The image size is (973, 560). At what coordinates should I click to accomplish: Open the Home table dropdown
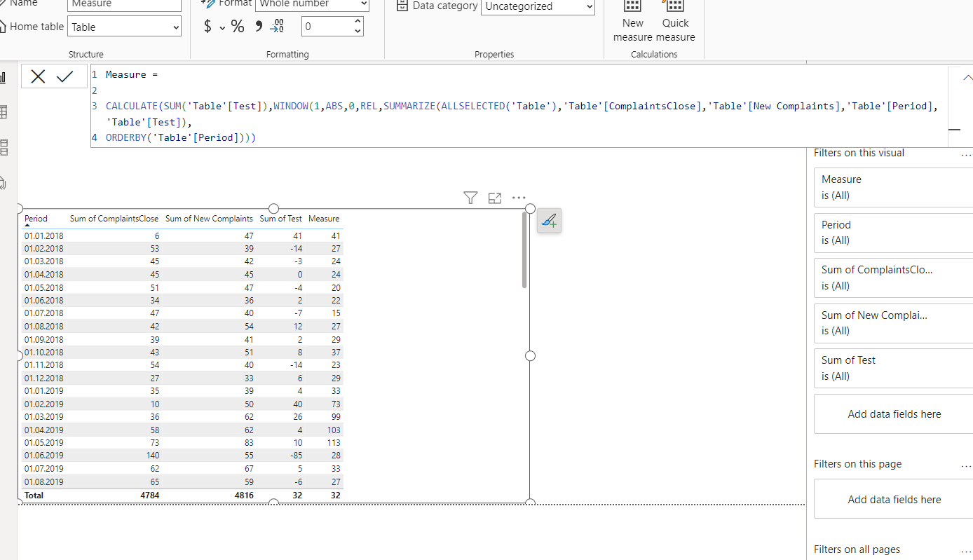click(125, 27)
